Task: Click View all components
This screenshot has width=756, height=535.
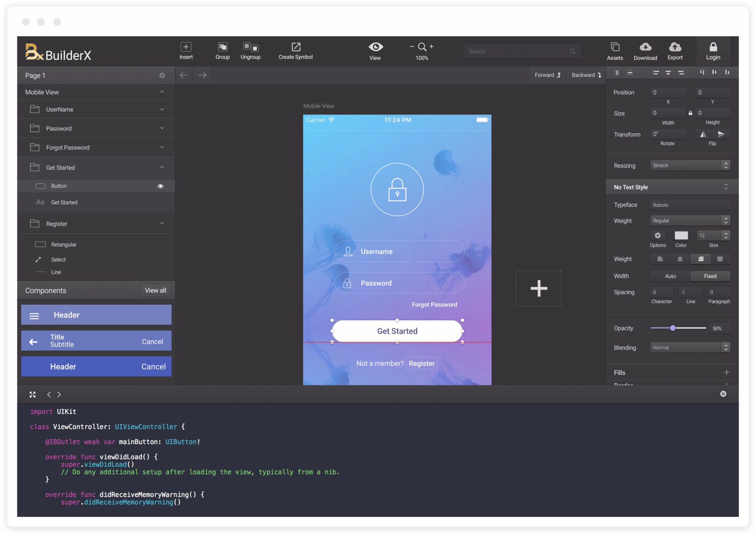Action: [x=155, y=290]
